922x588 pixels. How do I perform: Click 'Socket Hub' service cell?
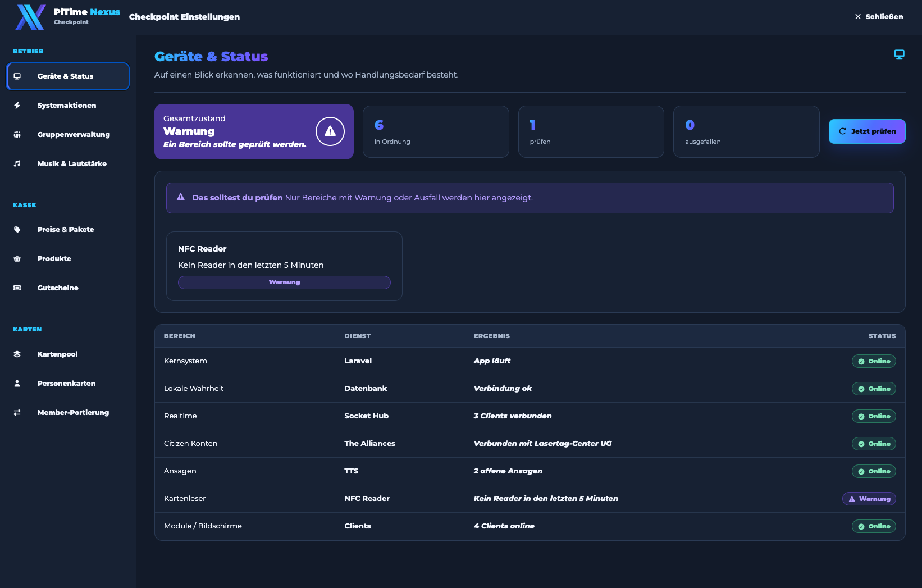[x=366, y=416]
